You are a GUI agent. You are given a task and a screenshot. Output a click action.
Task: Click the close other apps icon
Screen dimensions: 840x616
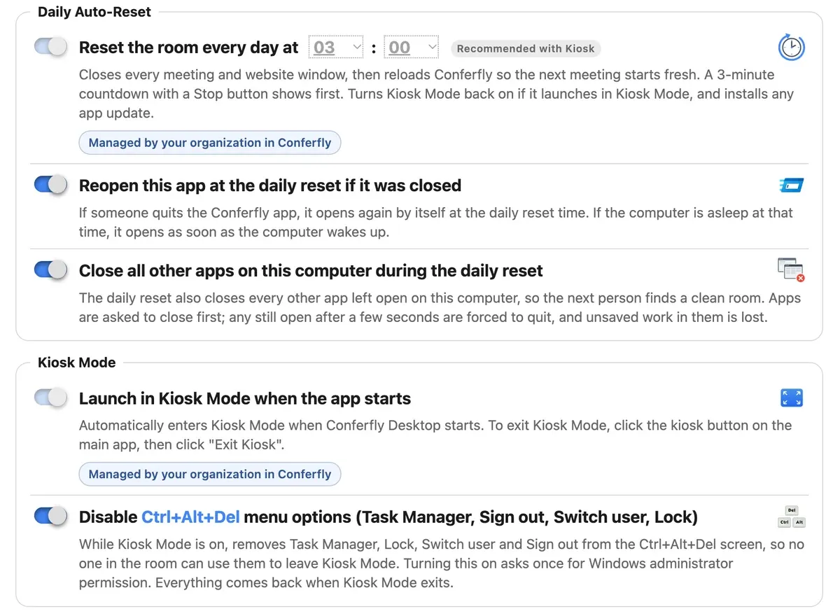click(791, 269)
